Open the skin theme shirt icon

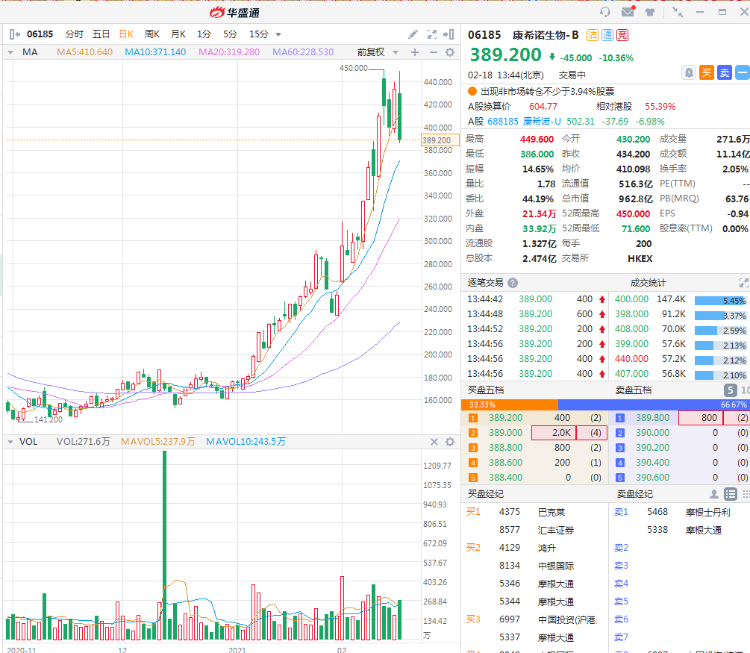pos(650,12)
